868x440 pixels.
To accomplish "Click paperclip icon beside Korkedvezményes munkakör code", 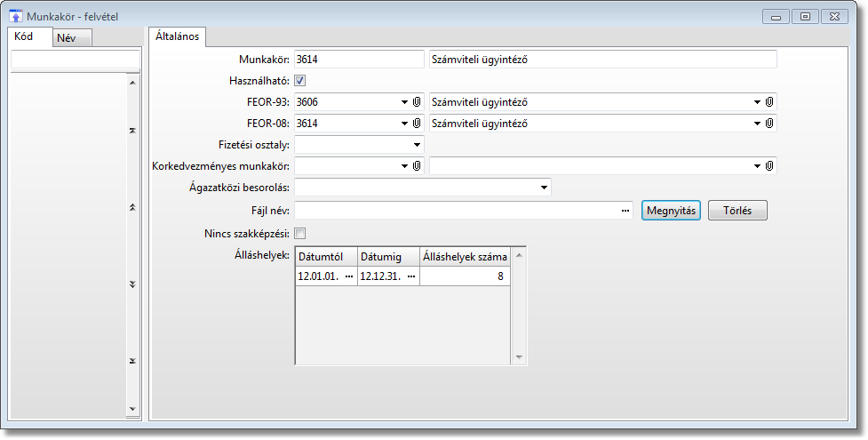I will 417,165.
